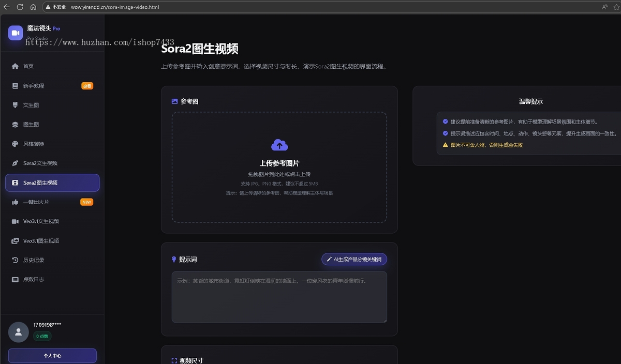Focus the 提示词 prompt text area

coord(279,297)
